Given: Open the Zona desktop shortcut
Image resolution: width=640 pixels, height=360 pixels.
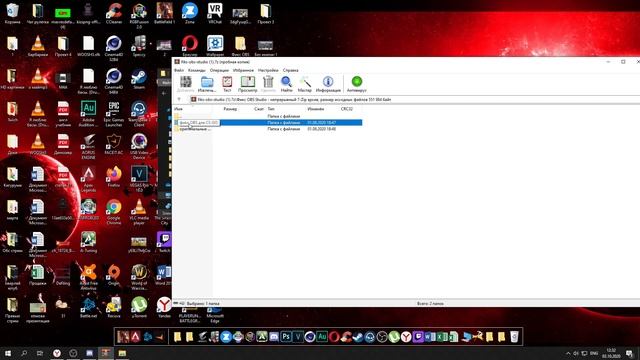Looking at the screenshot, I should (x=190, y=13).
